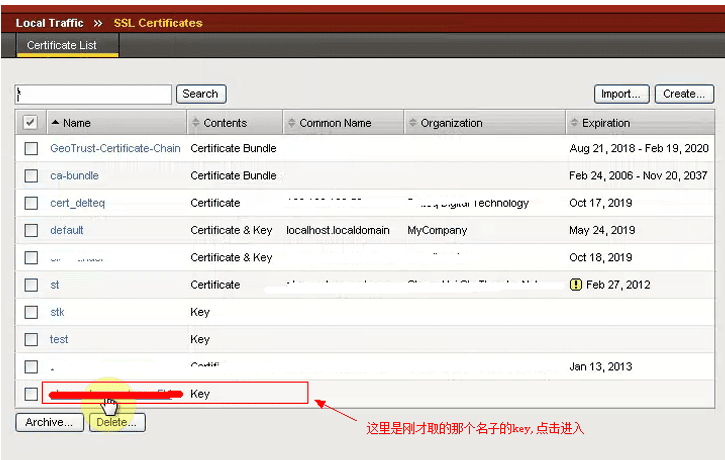Go to Local Traffic breadcrumb
This screenshot has height=460, width=725.
[x=50, y=22]
